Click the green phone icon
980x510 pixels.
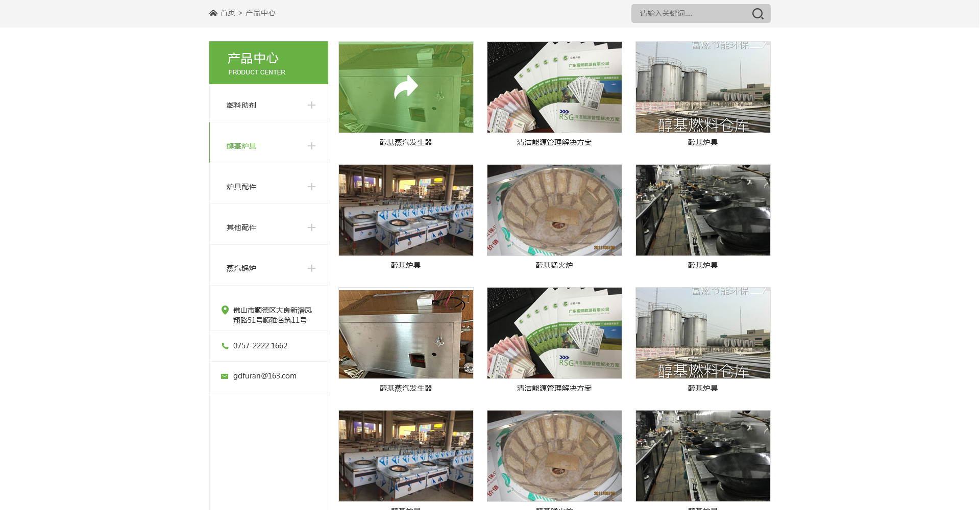tap(225, 346)
